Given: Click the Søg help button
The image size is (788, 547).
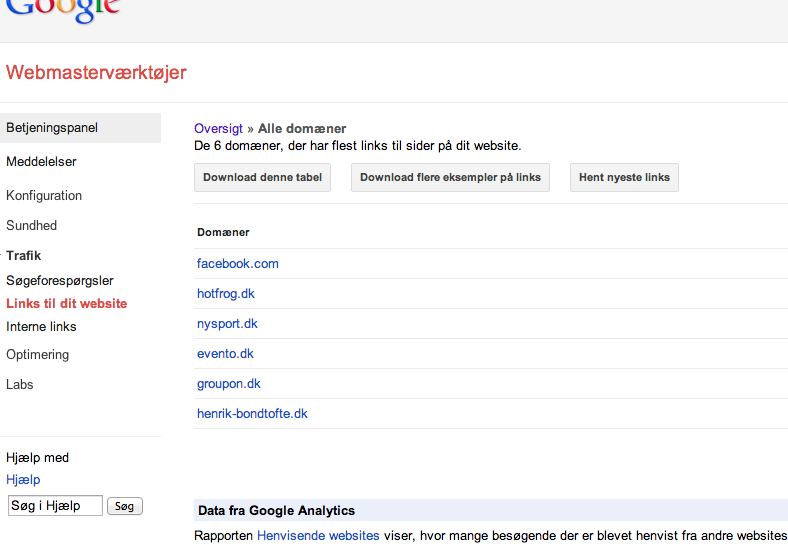Looking at the screenshot, I should click(x=125, y=506).
